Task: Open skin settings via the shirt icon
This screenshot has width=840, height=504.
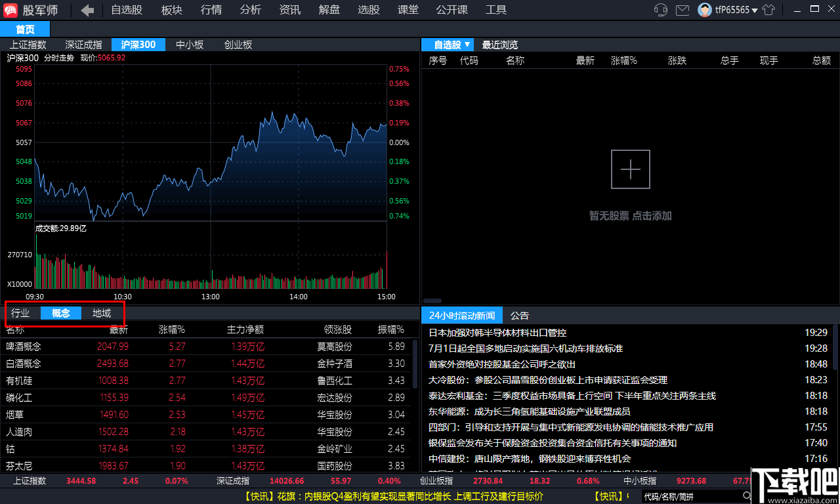Action: (x=768, y=10)
